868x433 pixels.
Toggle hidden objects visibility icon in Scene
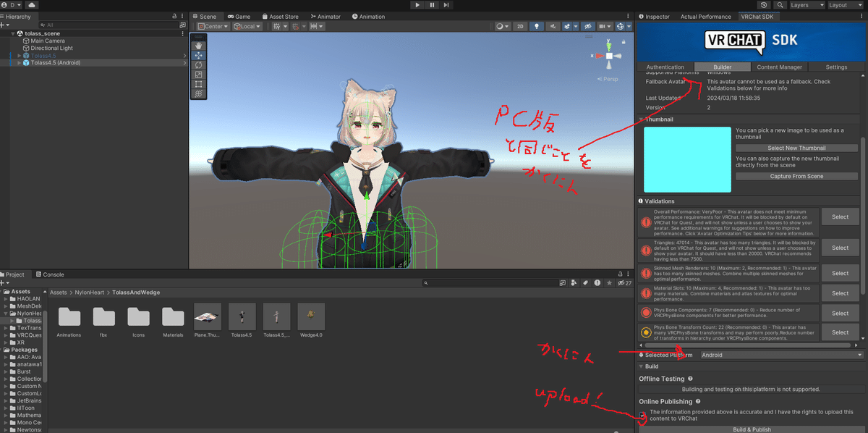[588, 26]
